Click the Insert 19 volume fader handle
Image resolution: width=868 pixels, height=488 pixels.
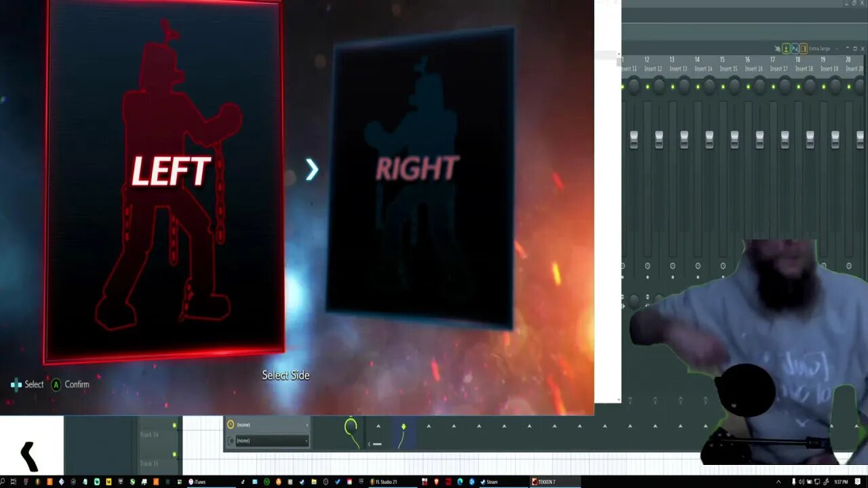835,139
